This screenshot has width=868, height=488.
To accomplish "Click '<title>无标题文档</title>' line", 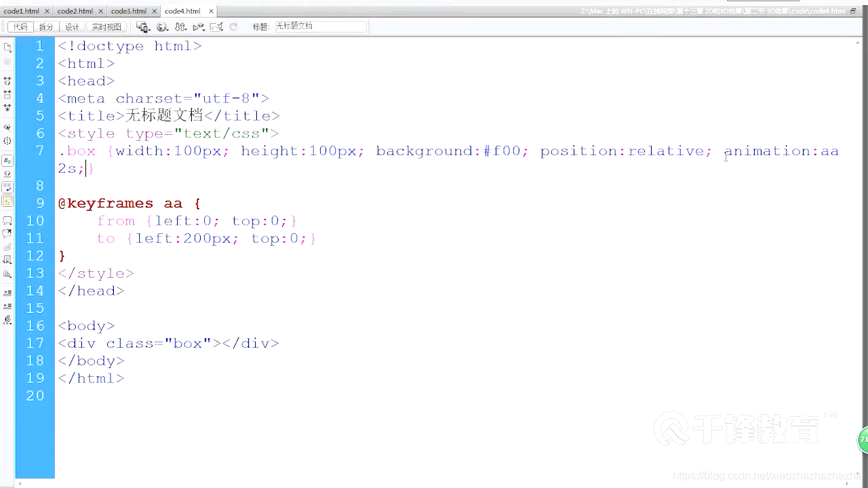I will click(x=169, y=116).
